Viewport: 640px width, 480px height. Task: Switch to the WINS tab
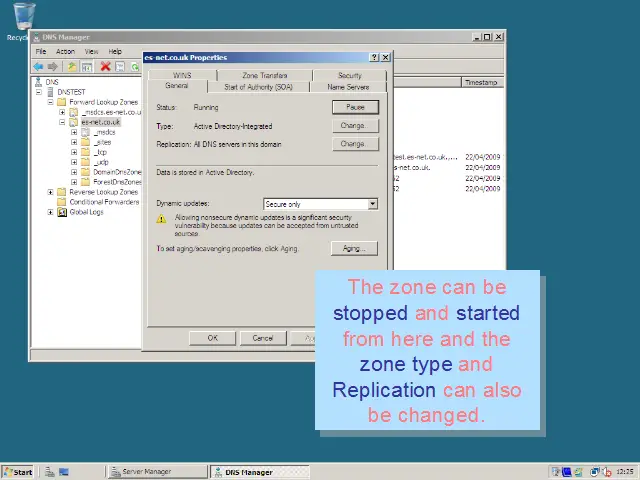click(182, 75)
